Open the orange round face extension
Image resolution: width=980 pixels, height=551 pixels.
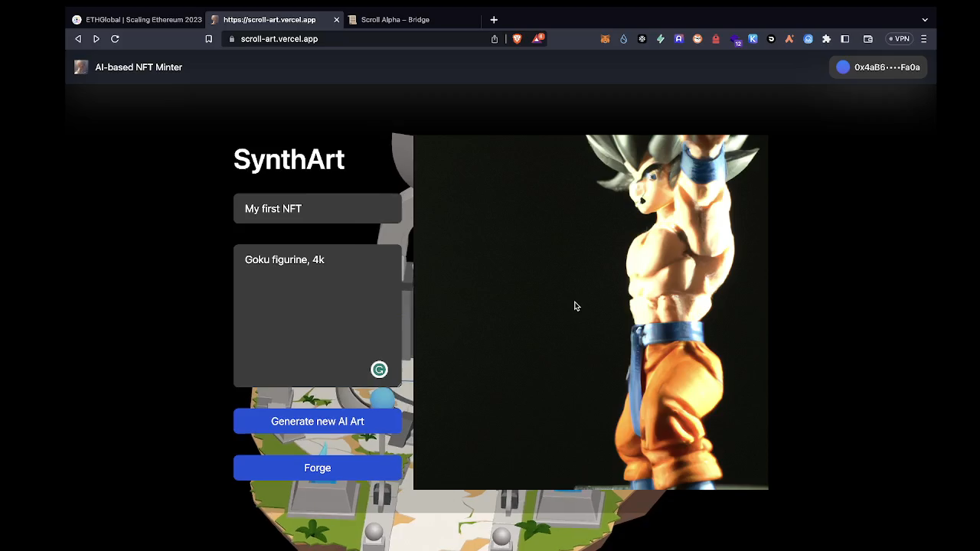coord(697,39)
